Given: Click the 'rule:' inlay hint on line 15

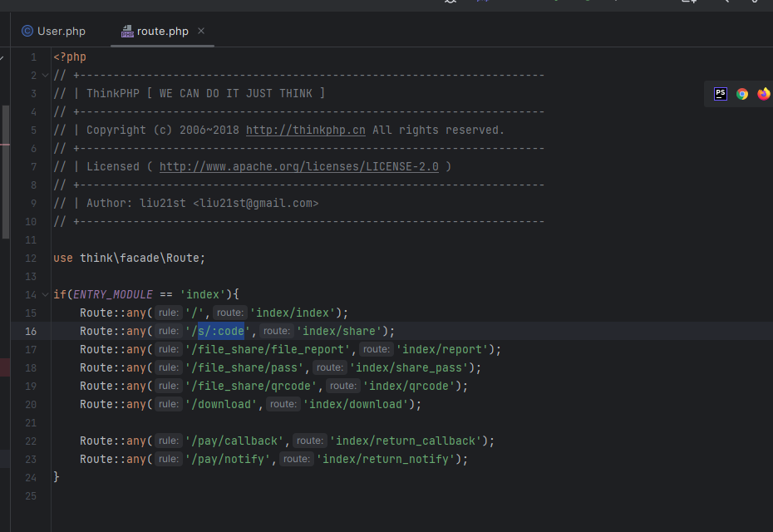Looking at the screenshot, I should [x=169, y=313].
